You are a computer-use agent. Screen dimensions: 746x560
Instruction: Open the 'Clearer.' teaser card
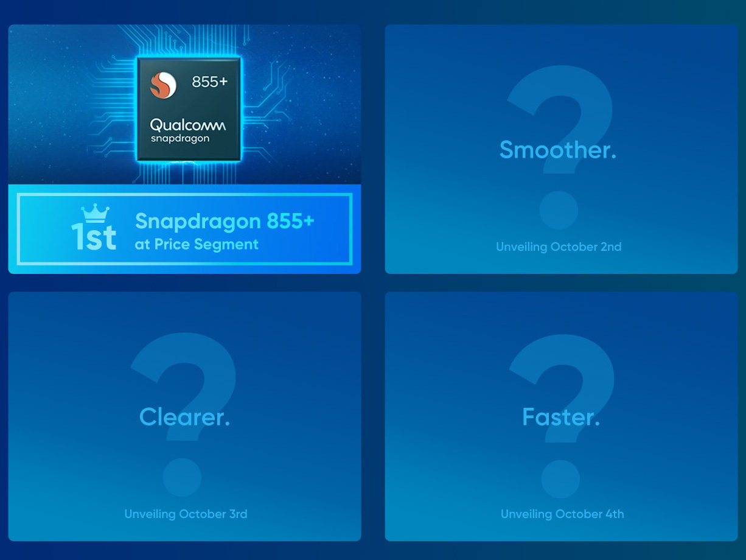point(184,416)
